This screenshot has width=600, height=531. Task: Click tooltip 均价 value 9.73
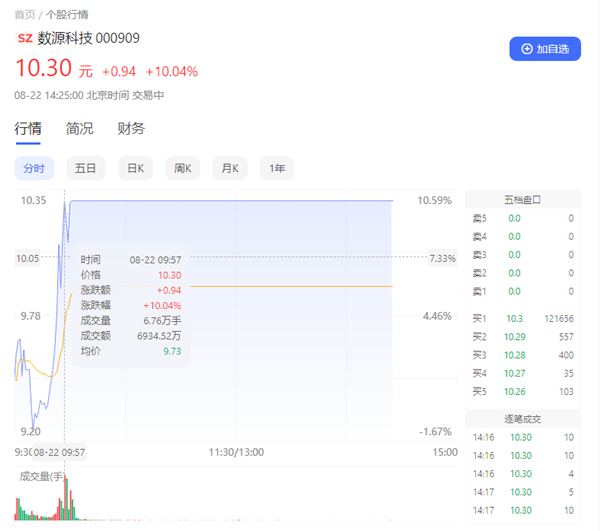point(172,351)
